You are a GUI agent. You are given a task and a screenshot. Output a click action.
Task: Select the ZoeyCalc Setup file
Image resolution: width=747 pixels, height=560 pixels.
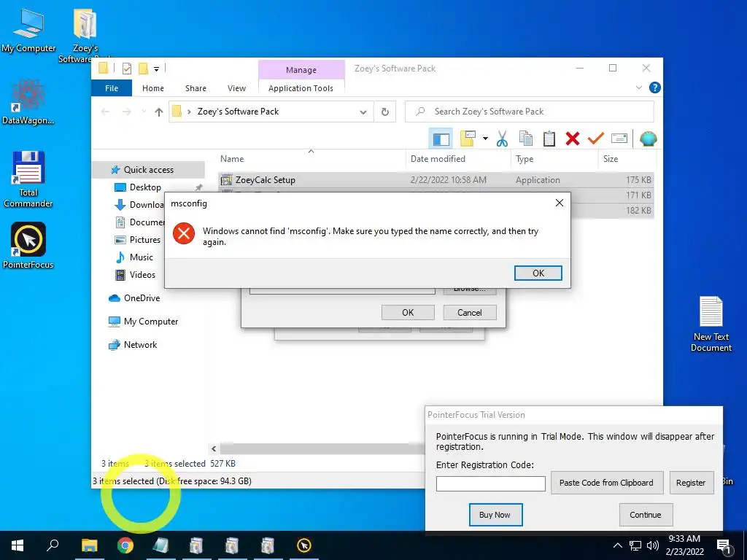click(x=436, y=180)
